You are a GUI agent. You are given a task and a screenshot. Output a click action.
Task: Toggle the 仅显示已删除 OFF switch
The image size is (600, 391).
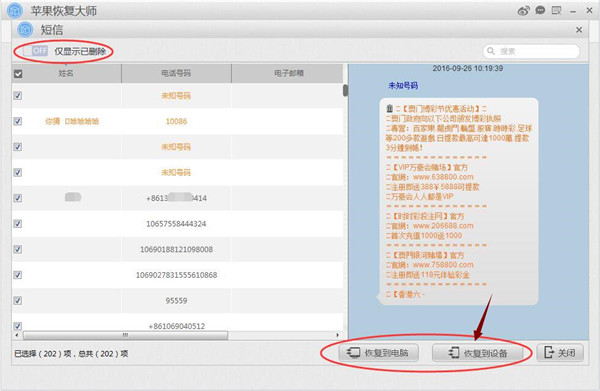[x=35, y=51]
